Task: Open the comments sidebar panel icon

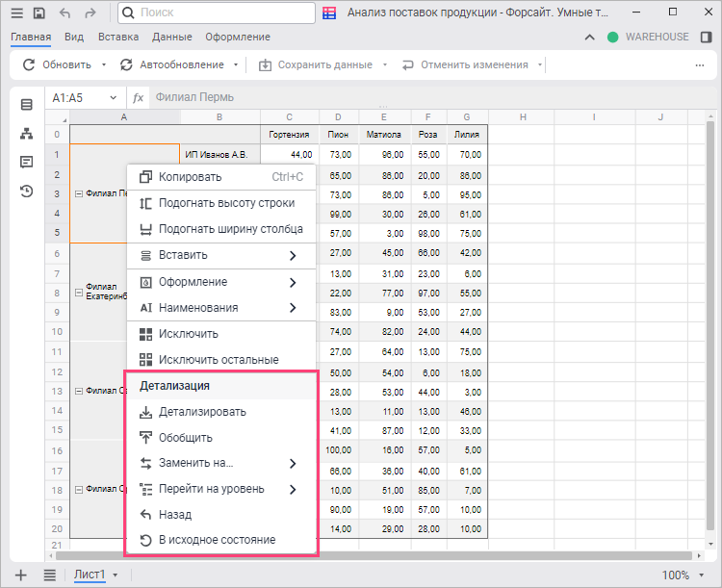Action: [x=27, y=162]
